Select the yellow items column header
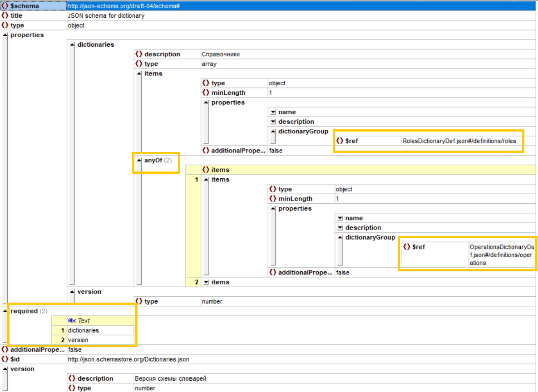The width and height of the screenshot is (538, 392). 368,169
